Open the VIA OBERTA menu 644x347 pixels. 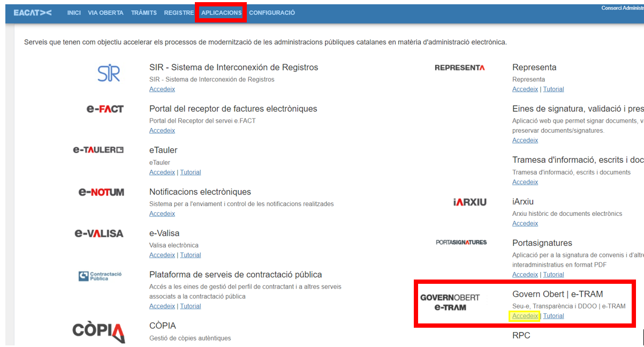pyautogui.click(x=105, y=13)
